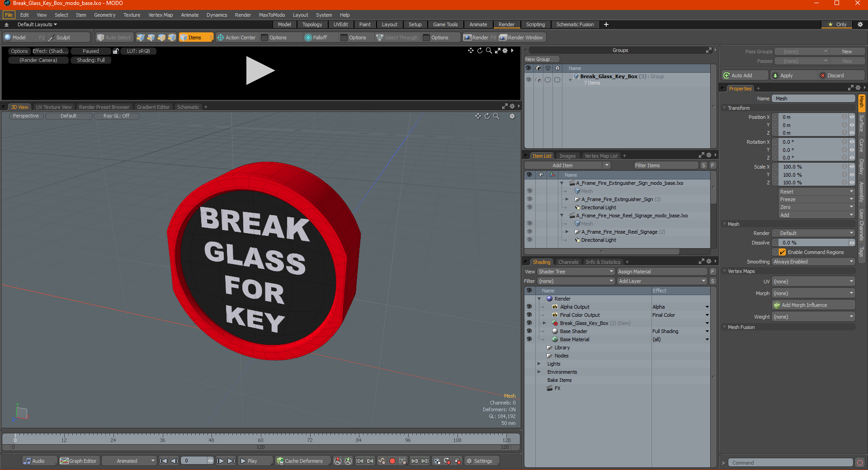
Task: Select the Vertices selection mode icon
Action: pos(141,38)
